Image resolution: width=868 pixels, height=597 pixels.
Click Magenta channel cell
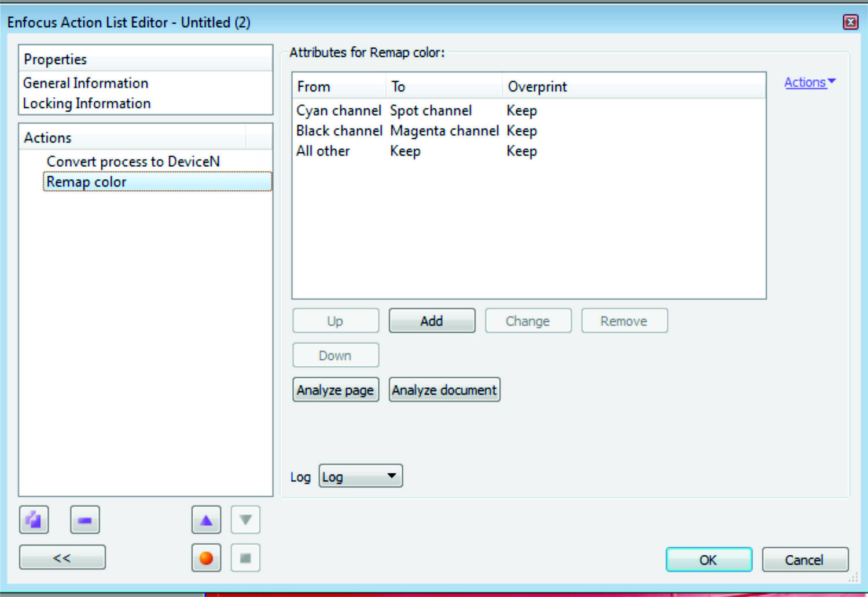pyautogui.click(x=444, y=131)
